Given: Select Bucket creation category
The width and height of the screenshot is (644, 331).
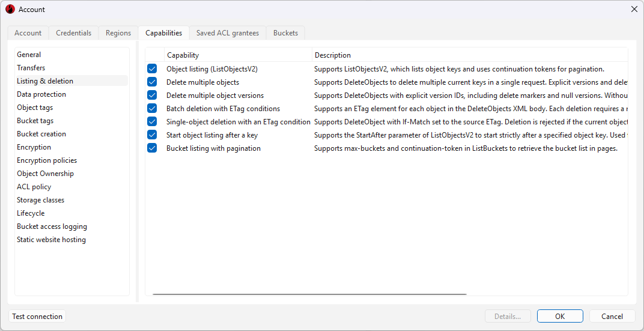Looking at the screenshot, I should click(x=71, y=134).
